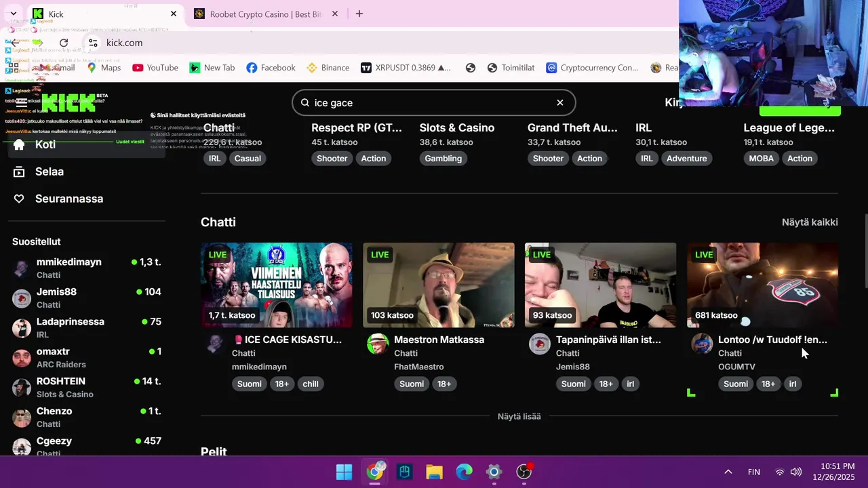Open Cgeezy recommended channel
Image resolution: width=868 pixels, height=488 pixels.
point(87,445)
